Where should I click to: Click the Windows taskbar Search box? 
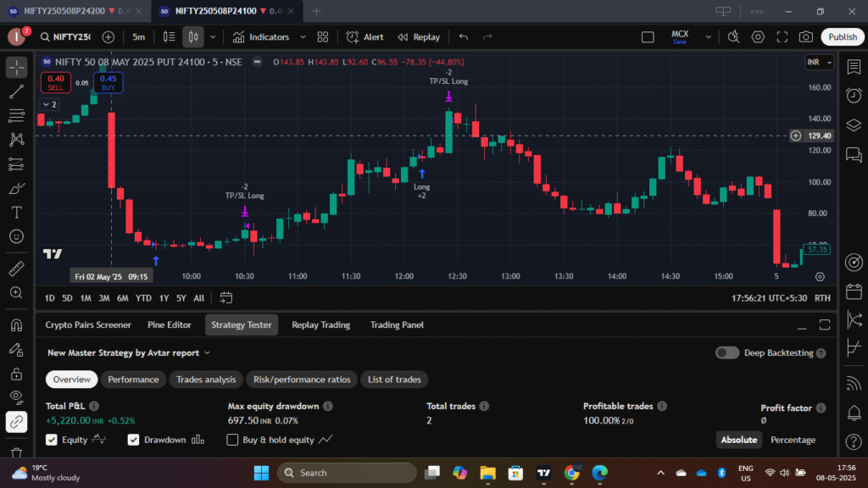[x=347, y=473]
